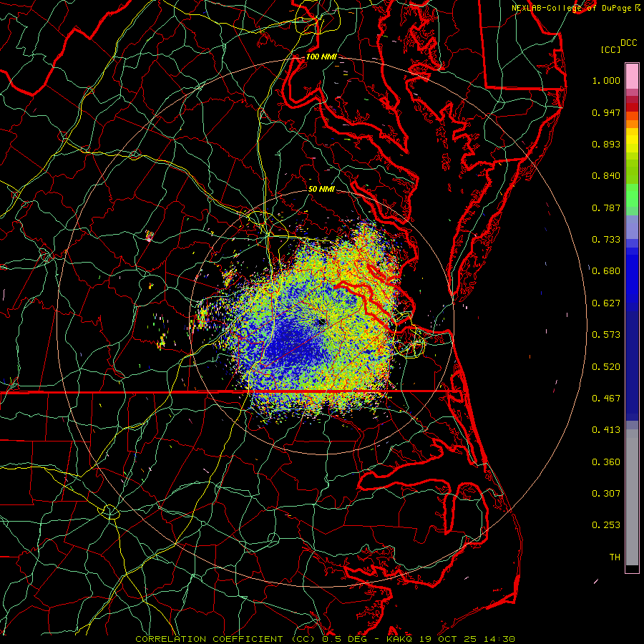Click the 0.840 legend value
The image size is (644, 644).
[x=606, y=176]
